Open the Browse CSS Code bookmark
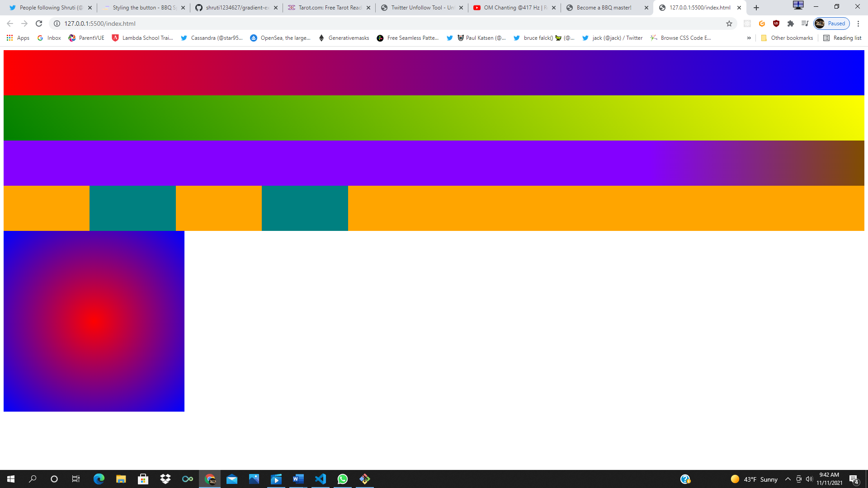 [681, 38]
